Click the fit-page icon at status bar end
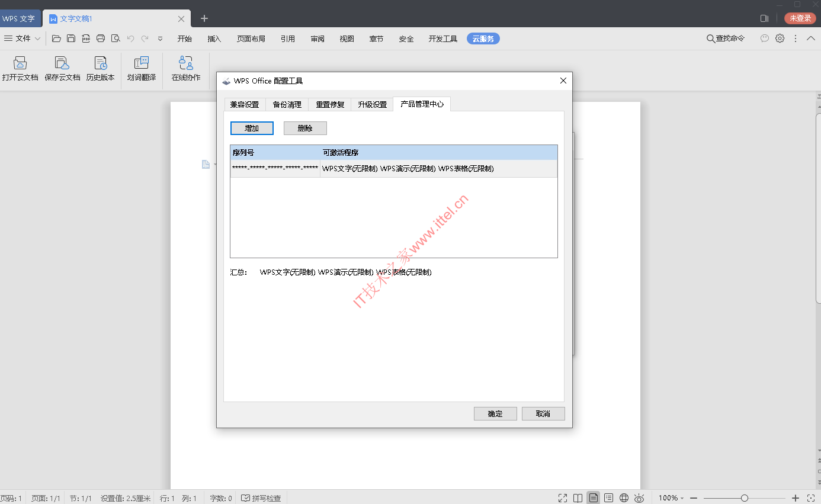Image resolution: width=821 pixels, height=504 pixels. pyautogui.click(x=811, y=498)
